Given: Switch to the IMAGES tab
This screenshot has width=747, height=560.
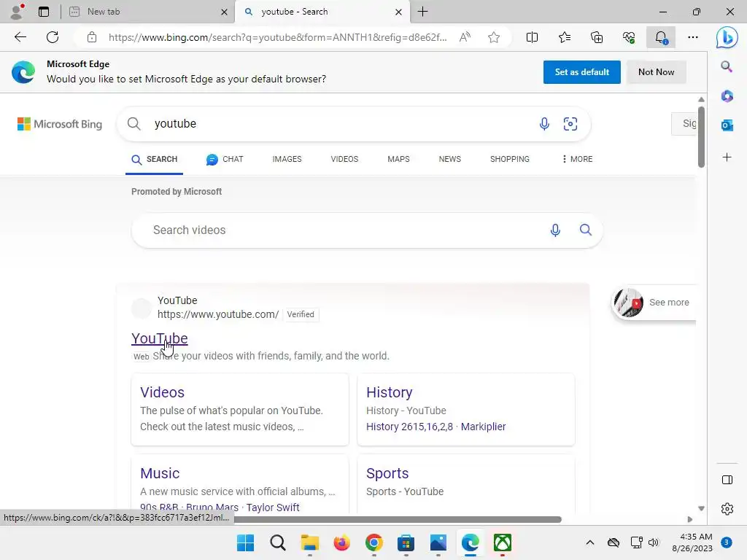Looking at the screenshot, I should (287, 159).
